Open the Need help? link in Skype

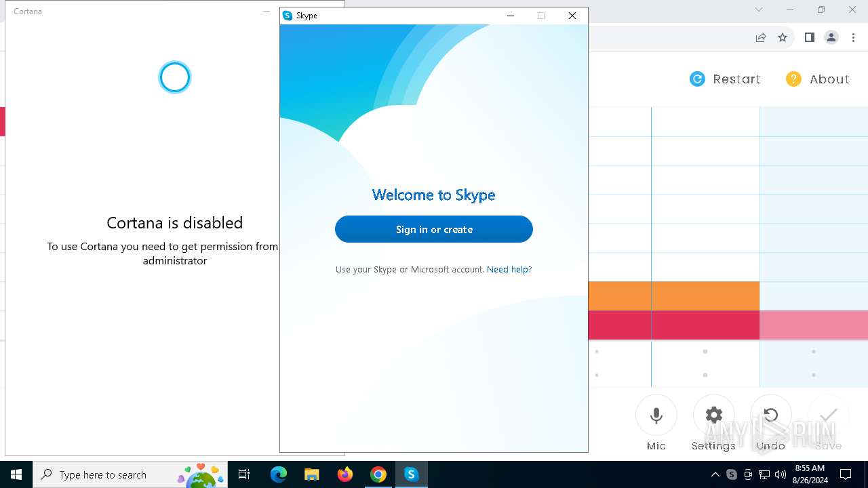click(509, 269)
